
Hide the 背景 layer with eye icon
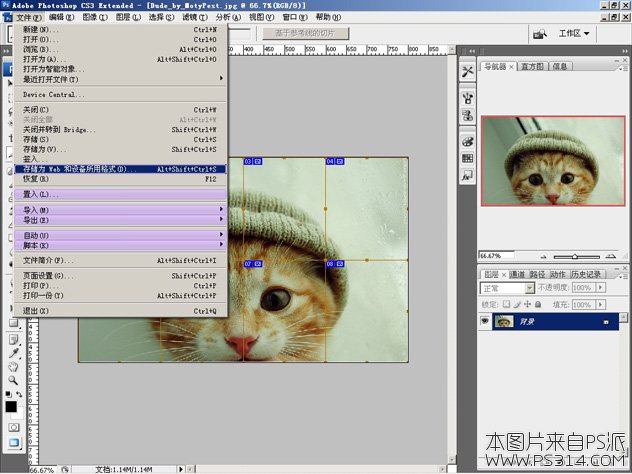click(x=484, y=321)
